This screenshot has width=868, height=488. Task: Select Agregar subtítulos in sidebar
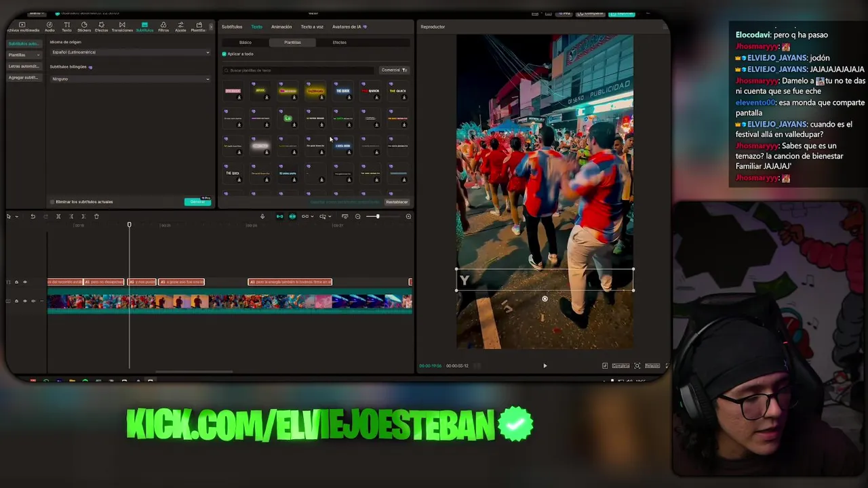[24, 77]
